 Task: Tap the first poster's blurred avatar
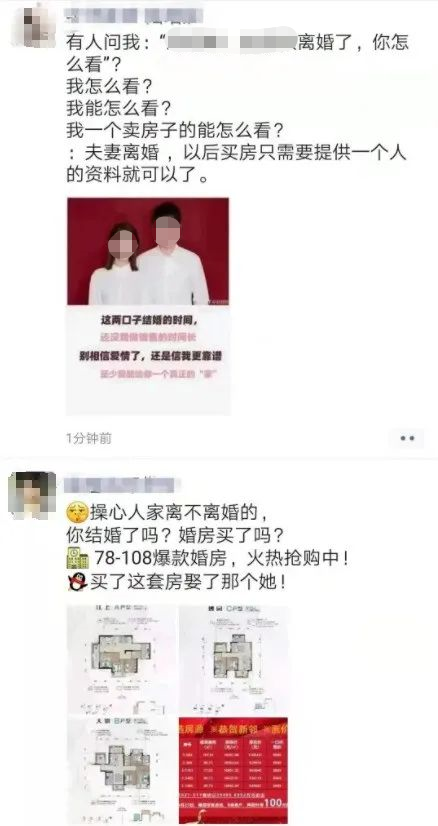pyautogui.click(x=33, y=23)
